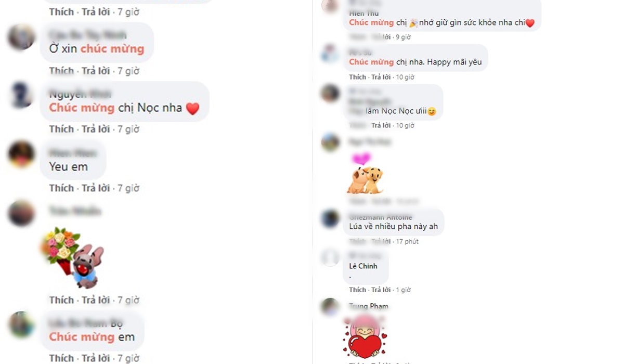Click the flower bouquet bunny sticker
The height and width of the screenshot is (364, 624).
point(74,257)
